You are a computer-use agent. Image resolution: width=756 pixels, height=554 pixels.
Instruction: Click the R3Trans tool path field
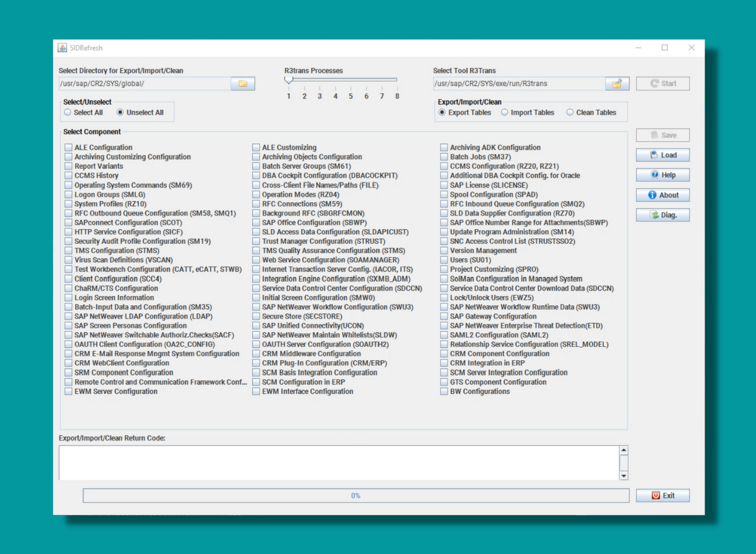519,84
